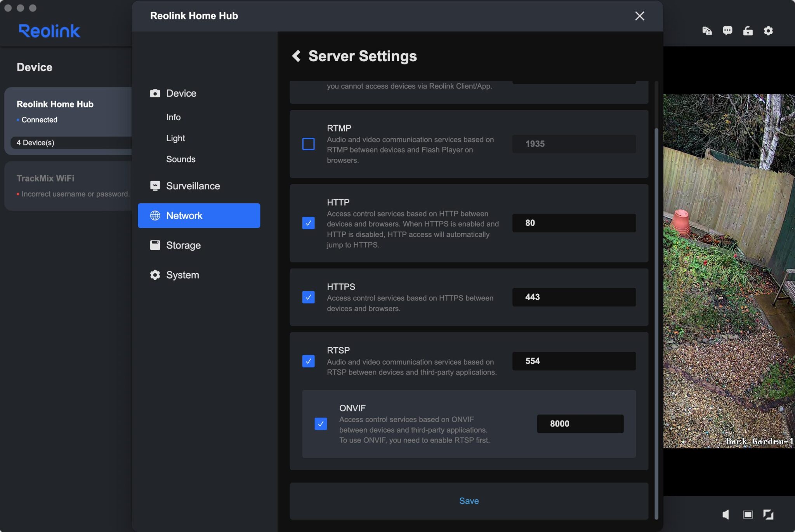
Task: Click the volume speaker icon below the video
Action: 726,515
